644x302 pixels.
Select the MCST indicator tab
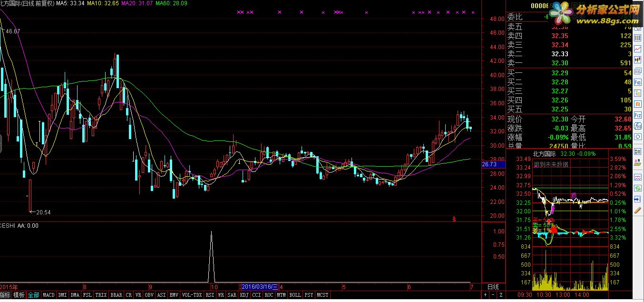(x=322, y=295)
